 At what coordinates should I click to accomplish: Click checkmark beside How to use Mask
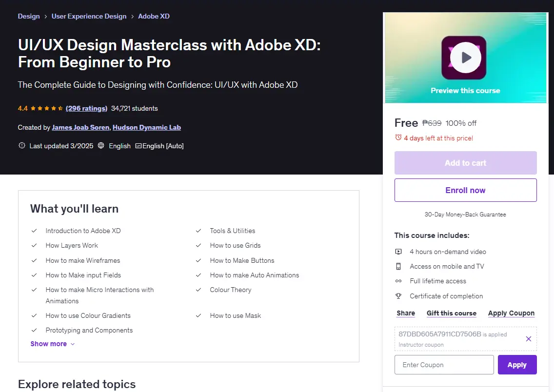[198, 316]
